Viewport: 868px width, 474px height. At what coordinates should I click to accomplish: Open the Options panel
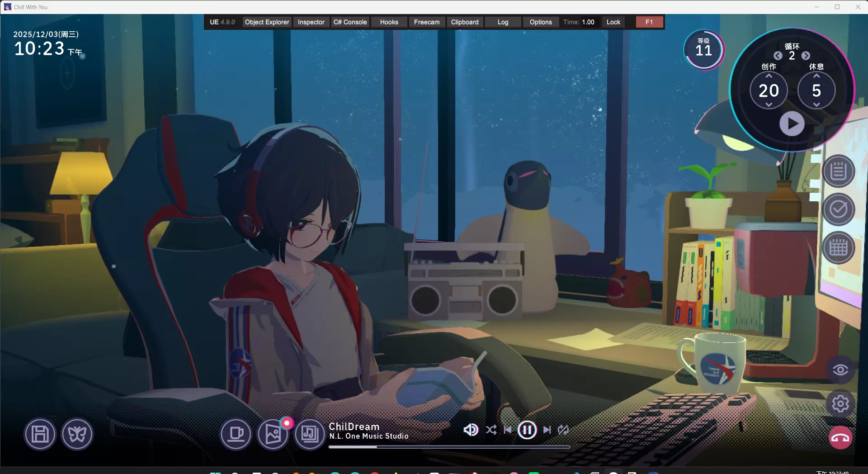click(541, 22)
